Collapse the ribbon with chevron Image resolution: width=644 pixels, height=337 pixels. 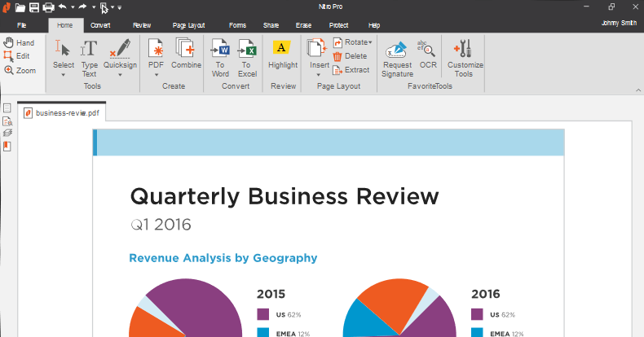coord(637,90)
